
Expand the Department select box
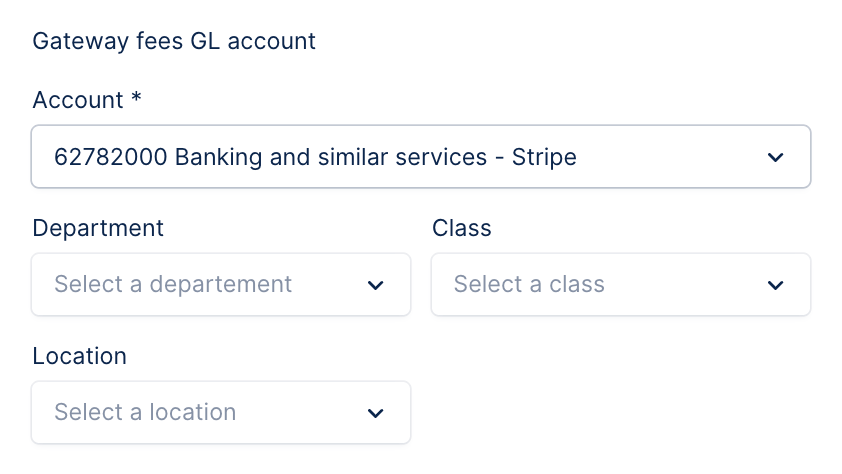pos(221,285)
